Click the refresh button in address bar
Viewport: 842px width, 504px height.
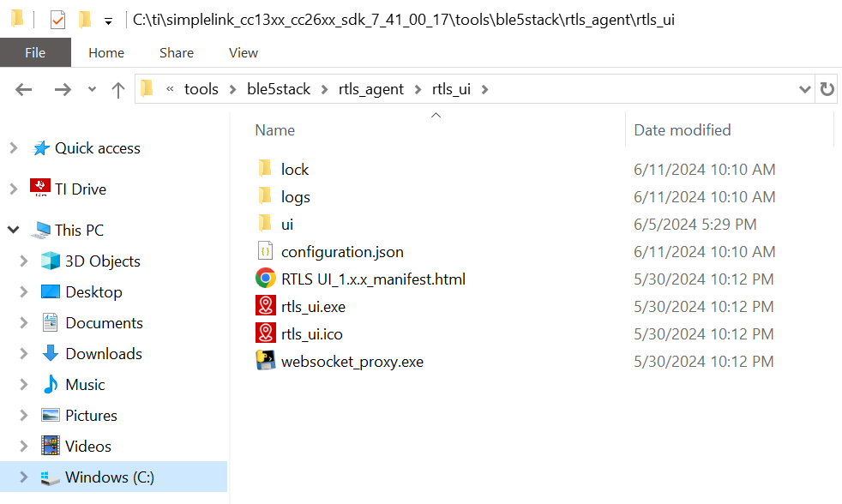(x=827, y=89)
